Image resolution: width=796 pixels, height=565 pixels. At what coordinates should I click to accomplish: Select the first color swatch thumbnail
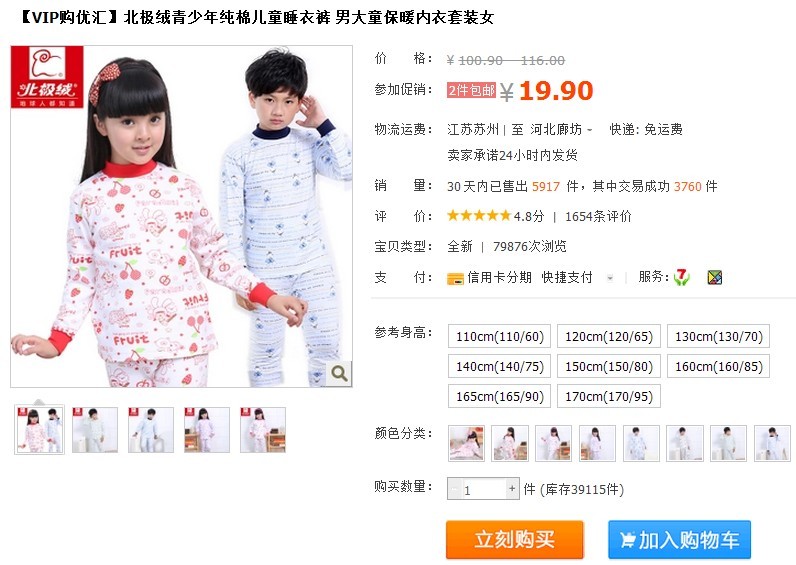(466, 443)
